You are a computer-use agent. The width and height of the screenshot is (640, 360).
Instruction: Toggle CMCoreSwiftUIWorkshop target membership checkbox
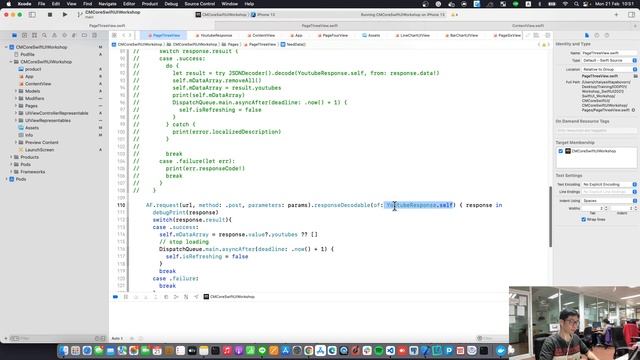[560, 151]
